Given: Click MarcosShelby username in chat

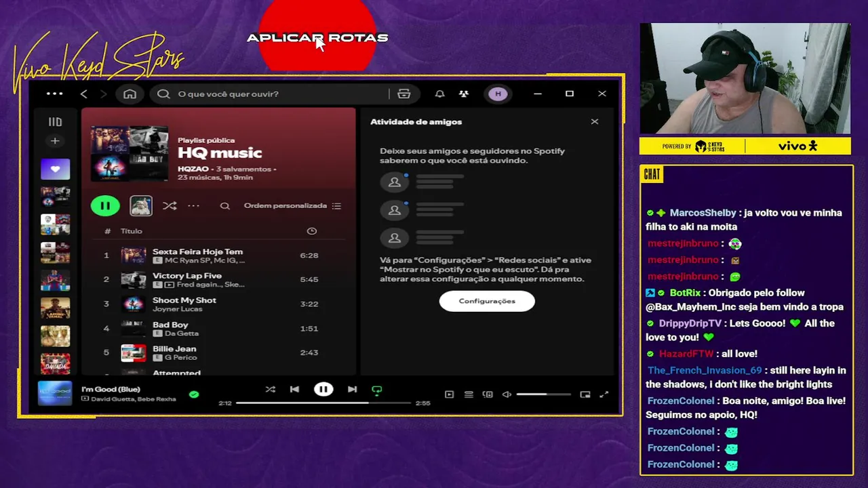Looking at the screenshot, I should pyautogui.click(x=703, y=213).
